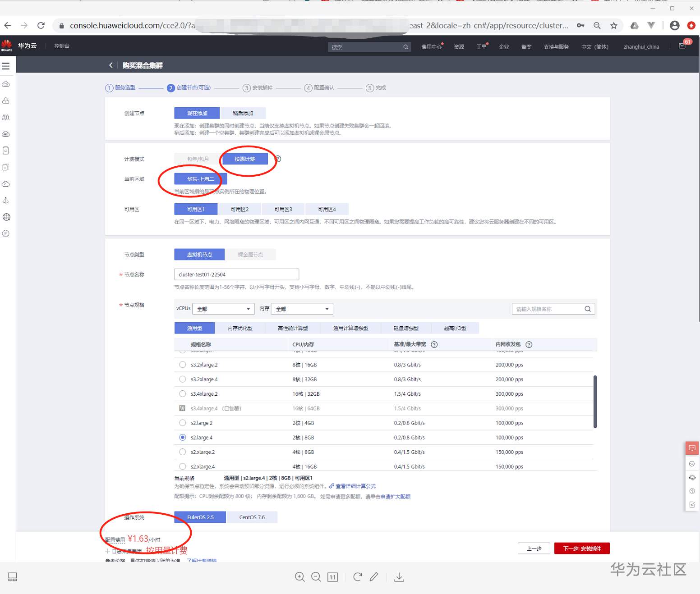Open the 资源 menu
The height and width of the screenshot is (594, 700).
point(459,47)
